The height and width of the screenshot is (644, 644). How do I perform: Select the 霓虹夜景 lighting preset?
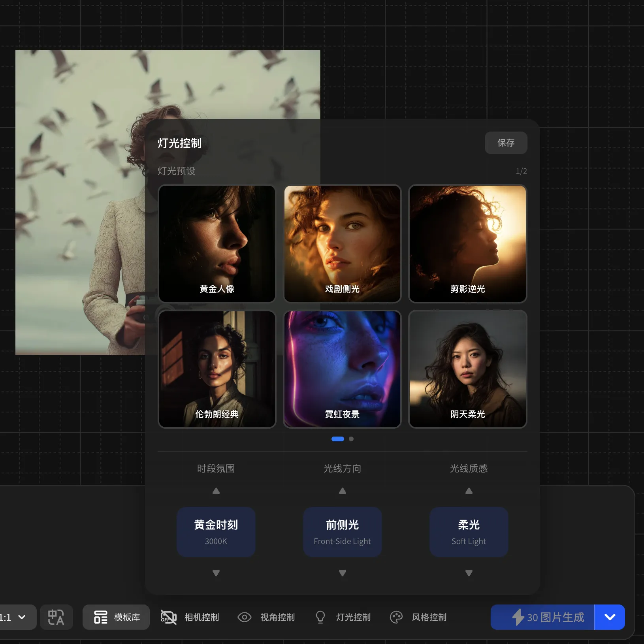pos(343,369)
